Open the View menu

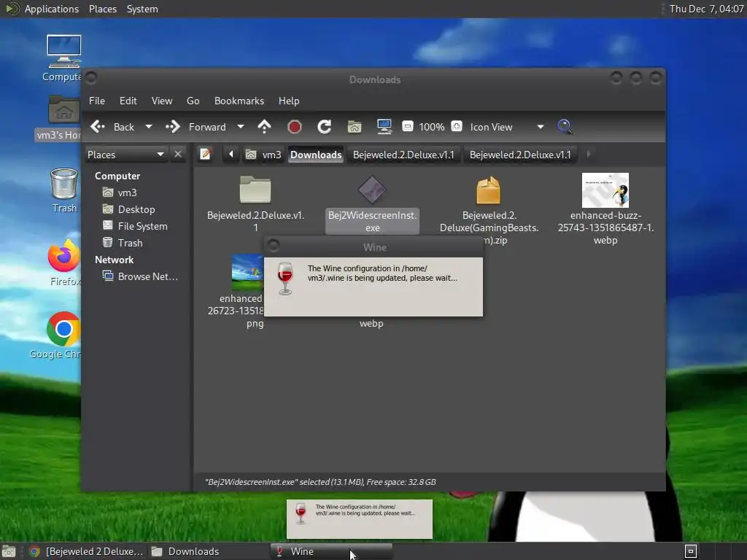point(162,101)
